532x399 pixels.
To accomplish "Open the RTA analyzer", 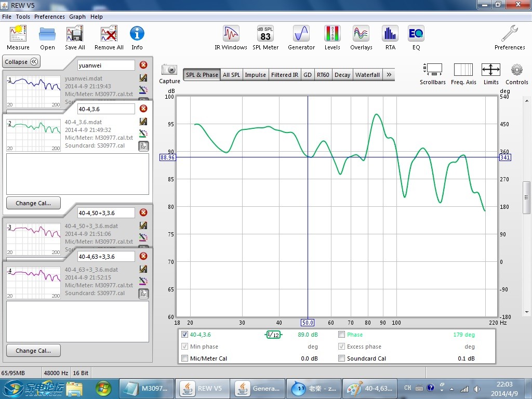I will point(390,37).
